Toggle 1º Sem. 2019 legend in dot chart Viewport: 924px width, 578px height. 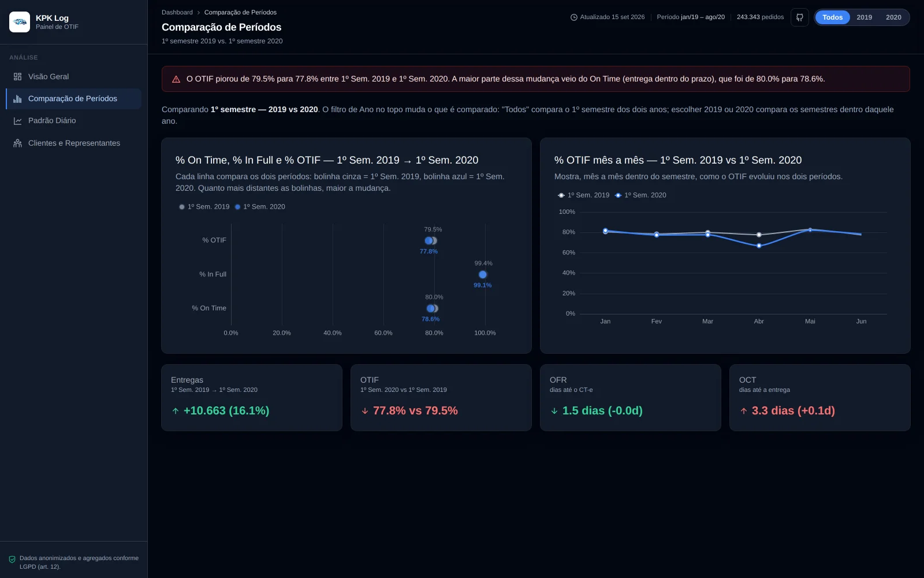click(204, 207)
